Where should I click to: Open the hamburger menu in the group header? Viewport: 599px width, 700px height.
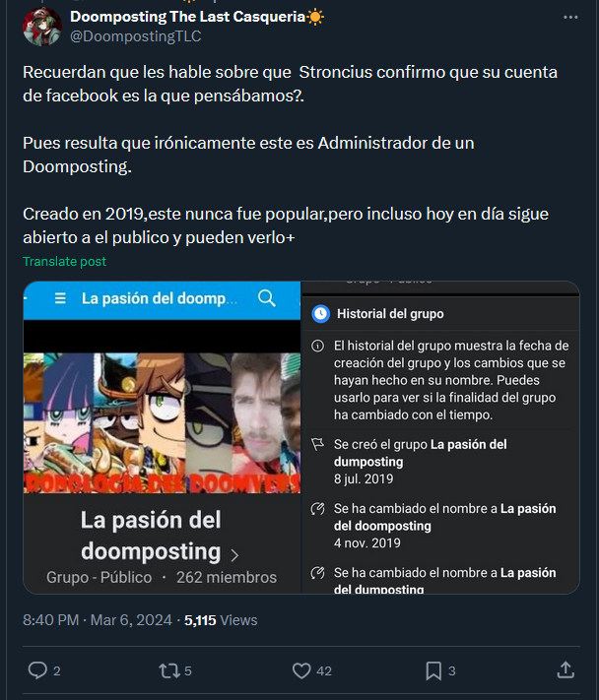click(x=60, y=298)
